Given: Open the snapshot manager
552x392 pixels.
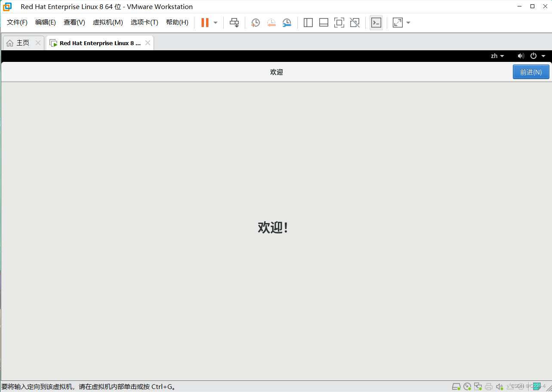Looking at the screenshot, I should point(287,22).
